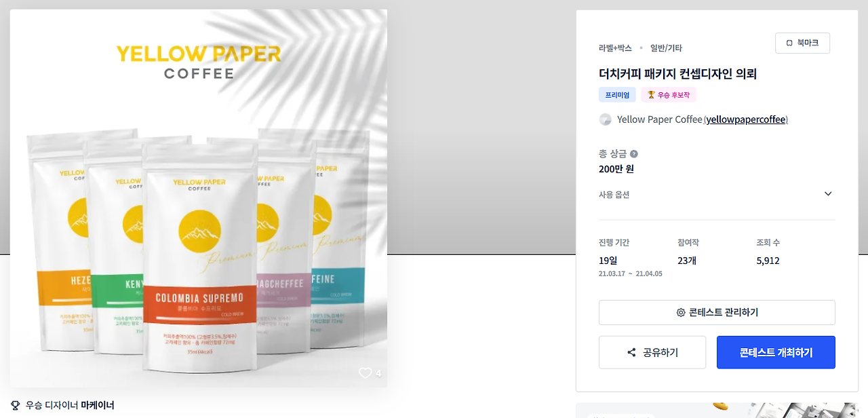Toggle the 북마크 bookmark button
Screen dimensions: 868x418
(802, 43)
